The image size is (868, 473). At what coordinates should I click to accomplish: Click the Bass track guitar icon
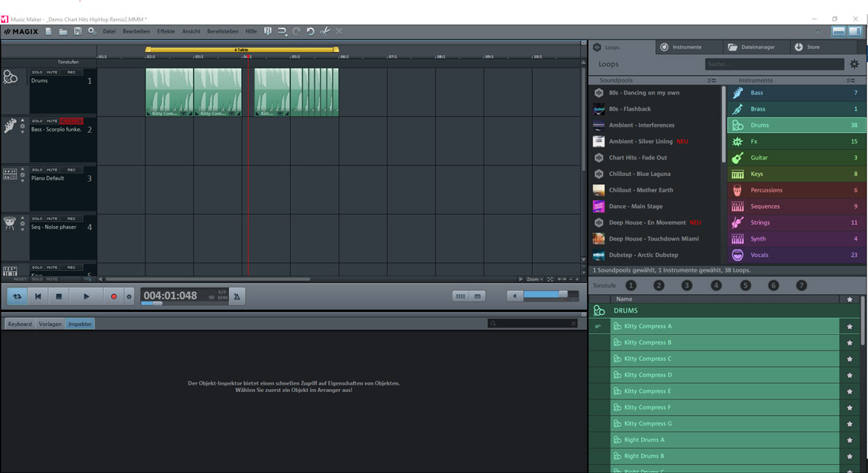pos(10,125)
